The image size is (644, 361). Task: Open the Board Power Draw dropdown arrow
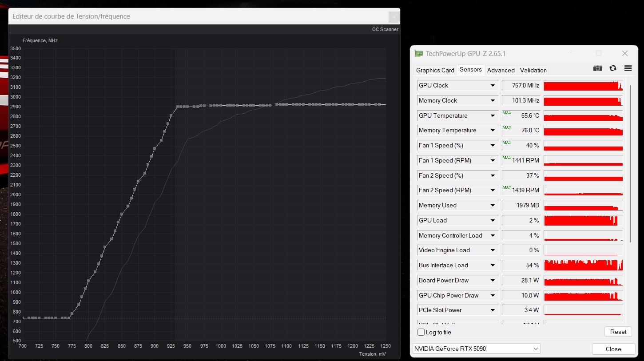493,281
